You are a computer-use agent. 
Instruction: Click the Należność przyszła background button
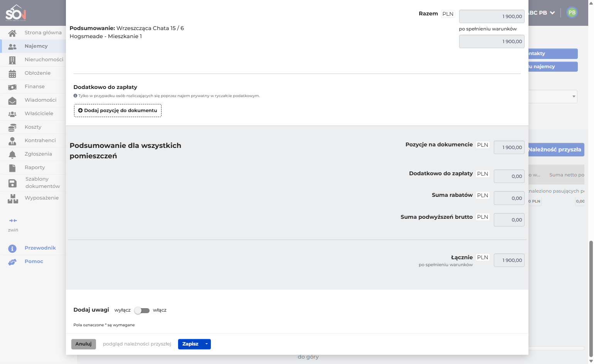click(556, 149)
